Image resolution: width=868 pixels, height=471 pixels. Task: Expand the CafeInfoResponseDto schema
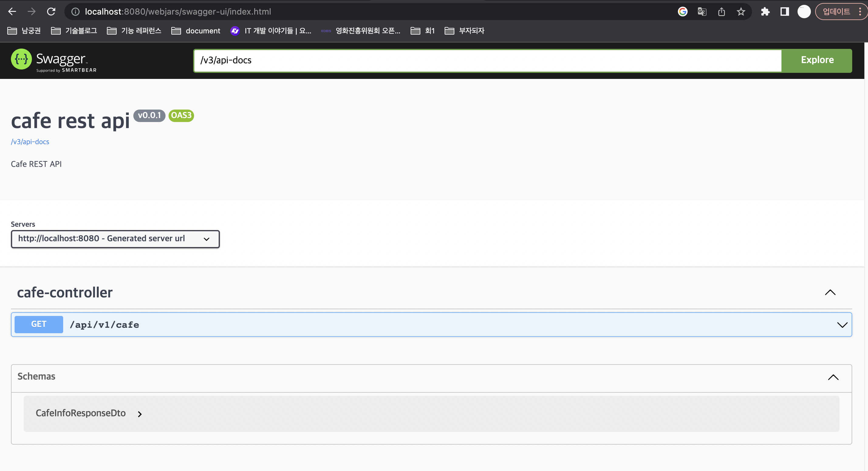pos(139,414)
